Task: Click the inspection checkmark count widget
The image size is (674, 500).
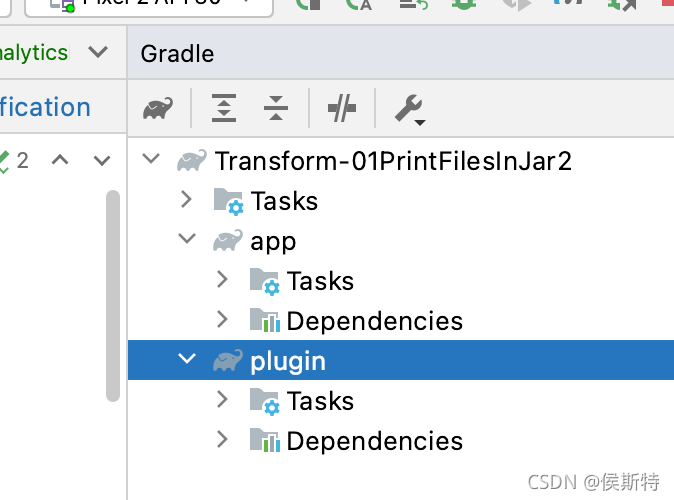Action: 14,161
